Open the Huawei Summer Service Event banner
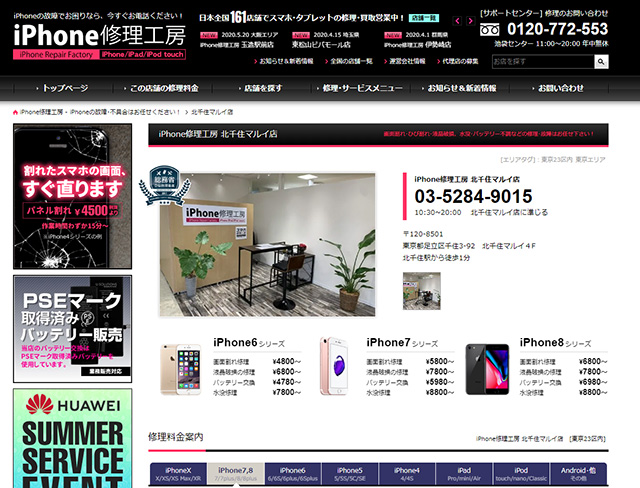 click(x=72, y=438)
